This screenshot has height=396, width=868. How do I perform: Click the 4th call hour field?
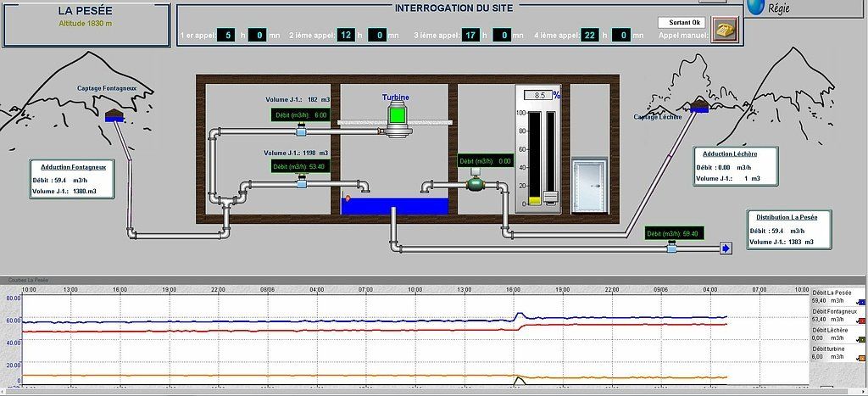tap(591, 36)
